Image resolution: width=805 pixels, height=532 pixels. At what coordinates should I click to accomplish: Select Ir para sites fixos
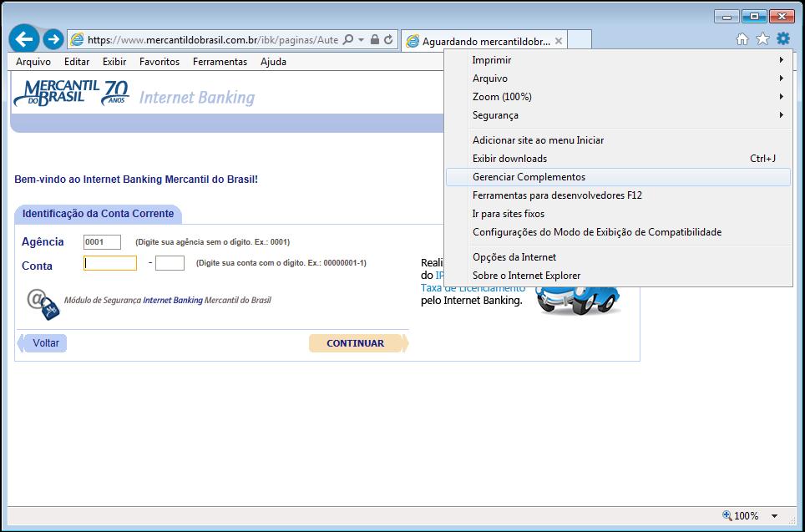[618, 214]
